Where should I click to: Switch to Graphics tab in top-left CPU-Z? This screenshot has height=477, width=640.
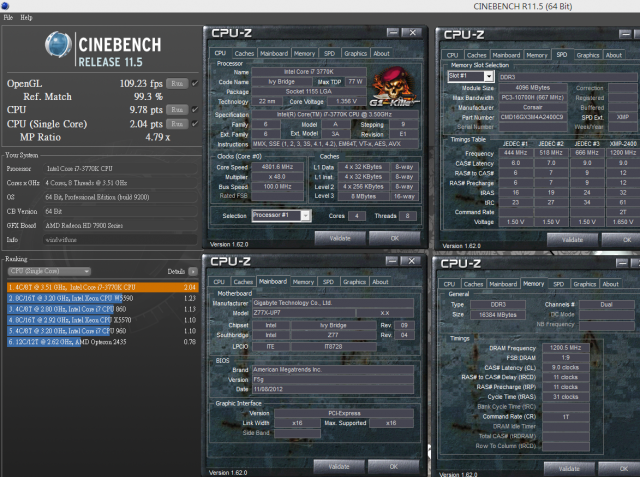(x=356, y=53)
